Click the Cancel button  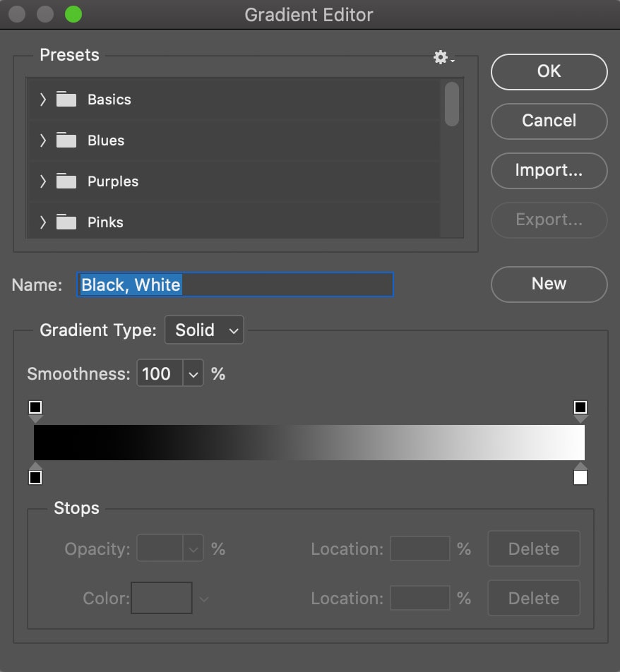click(549, 121)
